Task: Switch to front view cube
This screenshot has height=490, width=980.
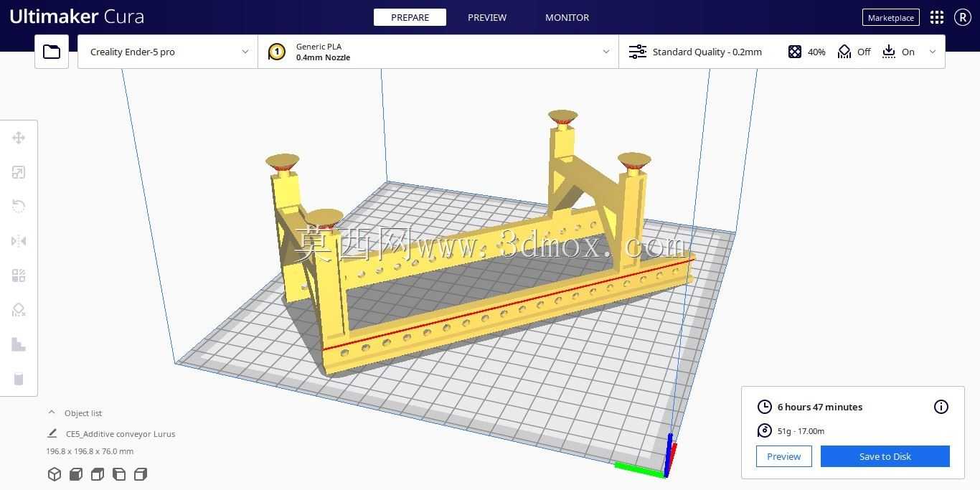Action: pyautogui.click(x=76, y=473)
